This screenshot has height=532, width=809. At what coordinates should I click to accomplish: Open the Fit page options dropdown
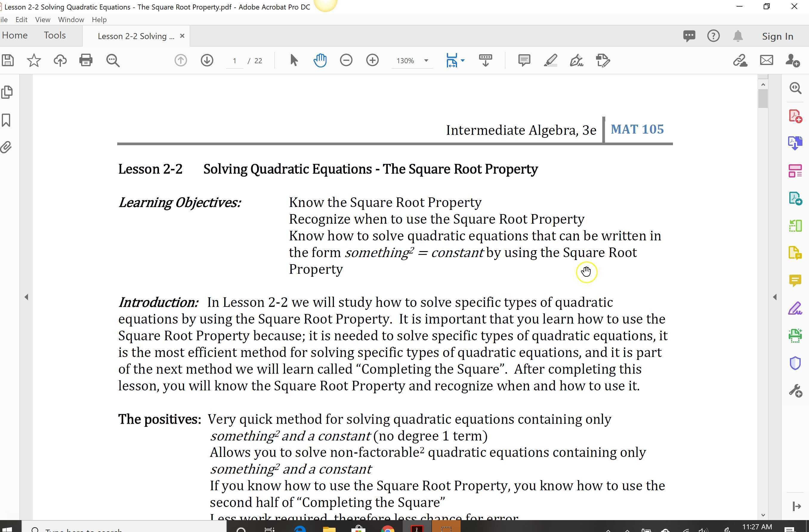(463, 61)
